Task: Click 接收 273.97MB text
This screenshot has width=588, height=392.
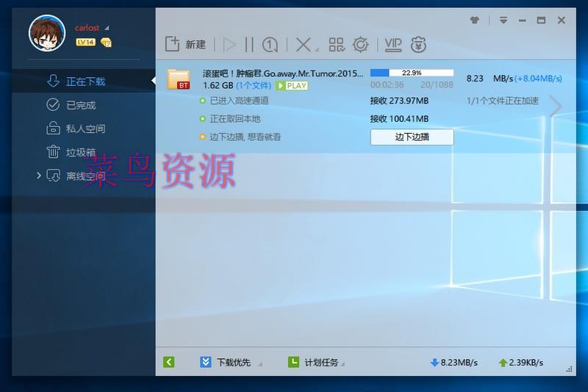Action: point(399,101)
